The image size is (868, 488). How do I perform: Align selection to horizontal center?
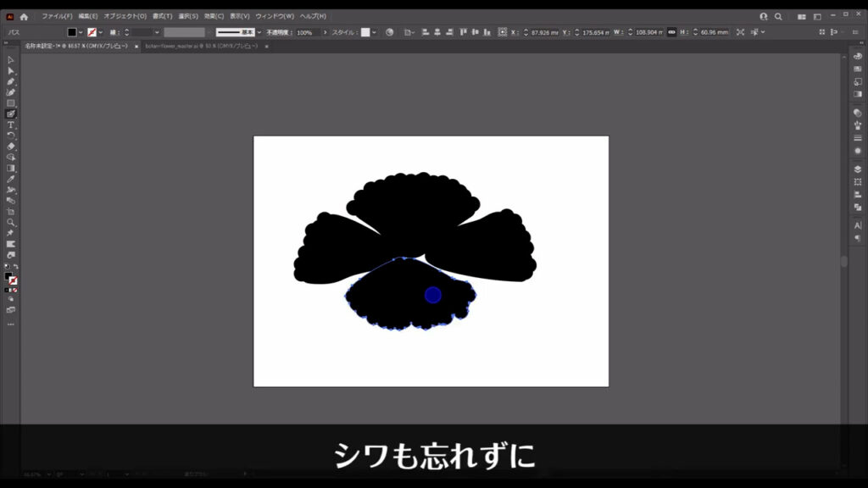(437, 32)
